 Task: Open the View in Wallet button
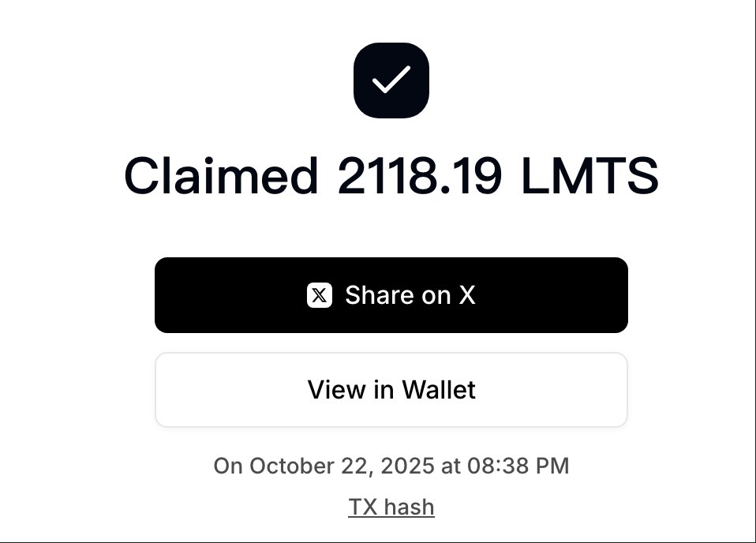[x=391, y=390]
